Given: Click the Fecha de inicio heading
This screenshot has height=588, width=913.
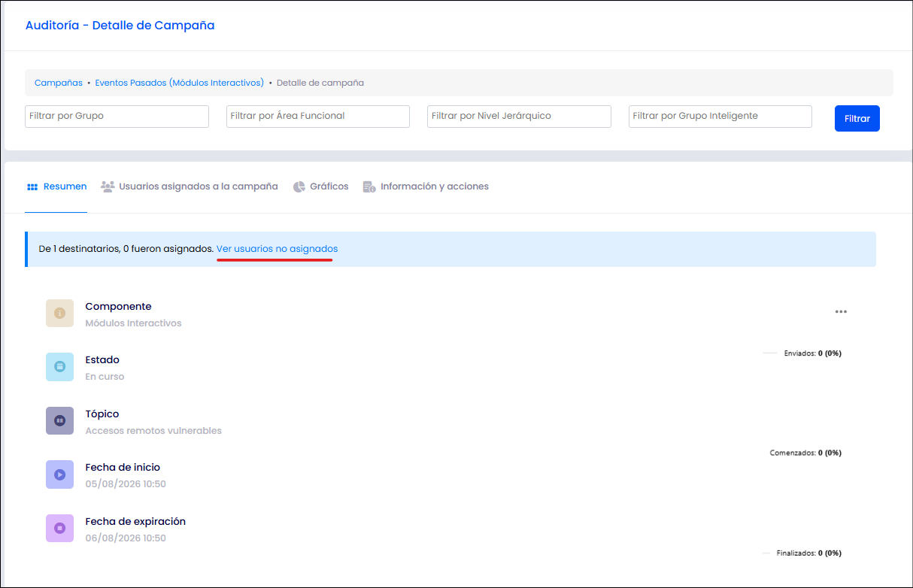Looking at the screenshot, I should point(123,468).
